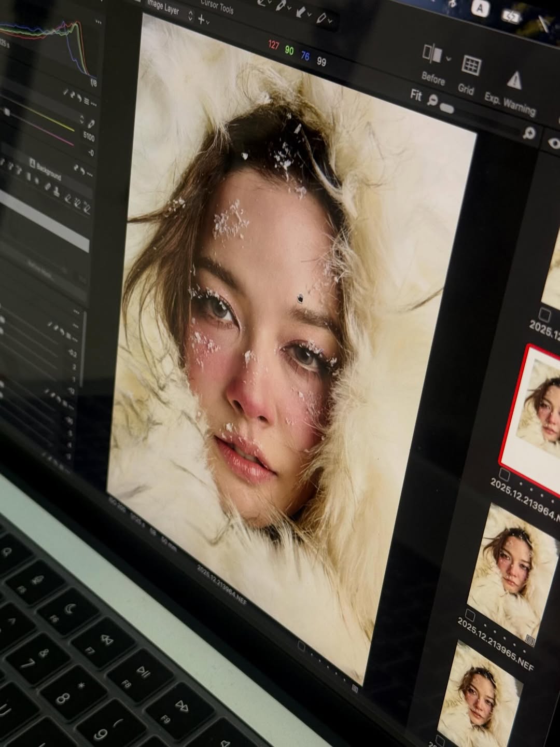Click the Fit zoom button

(416, 95)
